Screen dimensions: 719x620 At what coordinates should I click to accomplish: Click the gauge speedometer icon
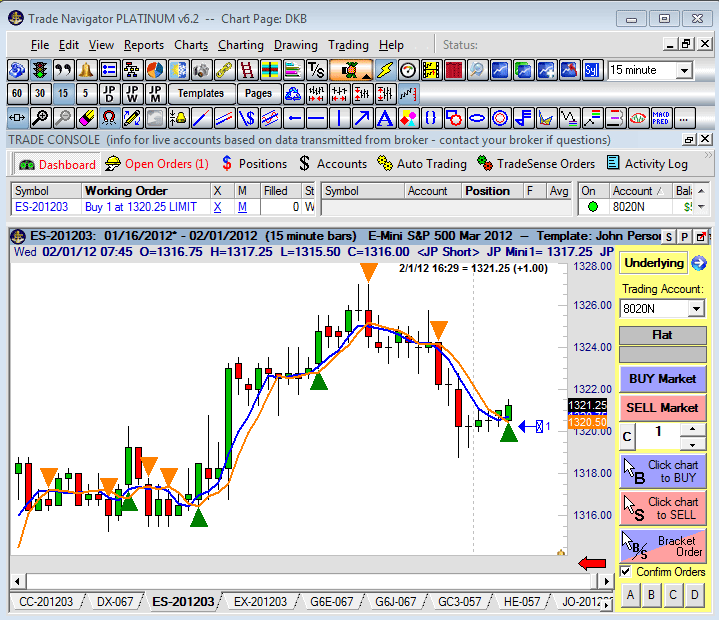click(x=408, y=70)
